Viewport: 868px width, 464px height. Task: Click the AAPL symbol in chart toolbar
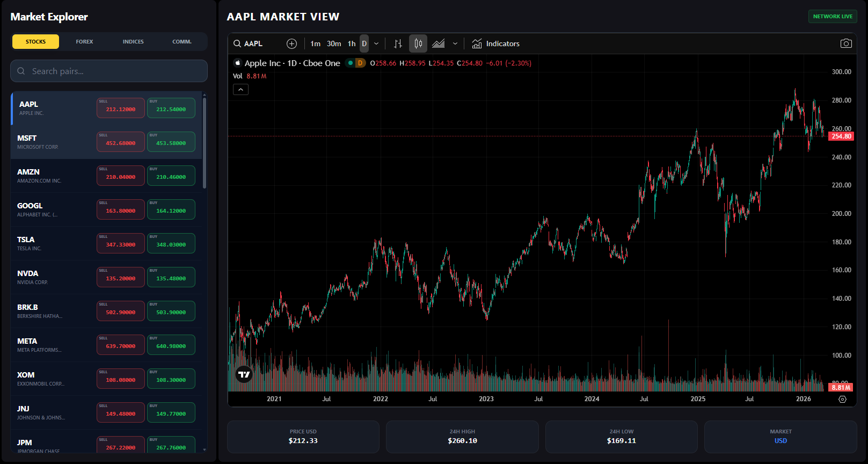[x=253, y=44]
